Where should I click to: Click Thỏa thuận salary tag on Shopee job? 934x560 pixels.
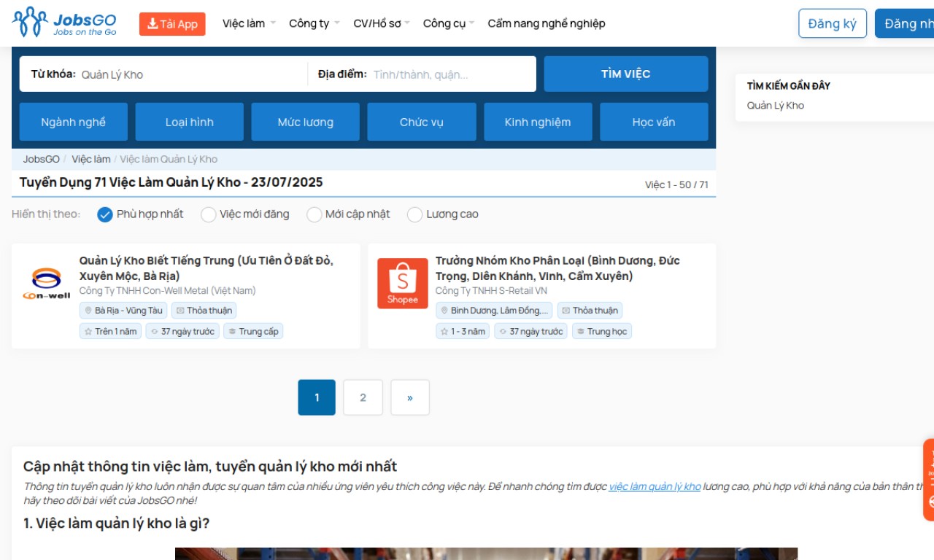point(590,311)
